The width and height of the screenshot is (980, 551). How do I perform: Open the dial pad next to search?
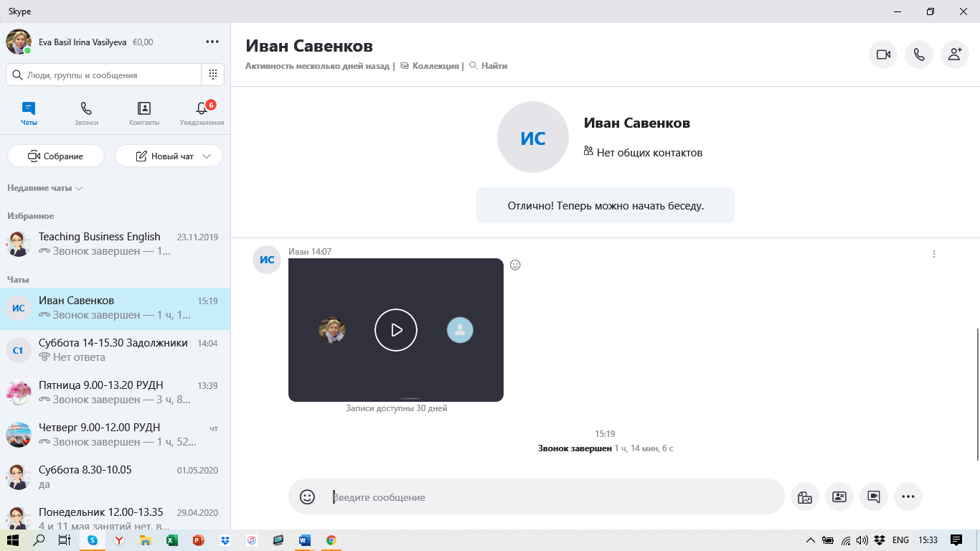(x=213, y=75)
